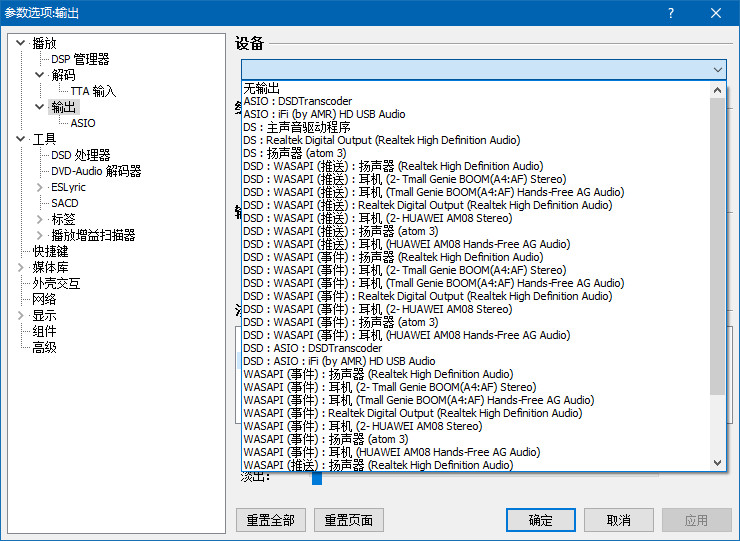The image size is (740, 541).
Task: Open the 外壳交互 page
Action: (x=56, y=283)
